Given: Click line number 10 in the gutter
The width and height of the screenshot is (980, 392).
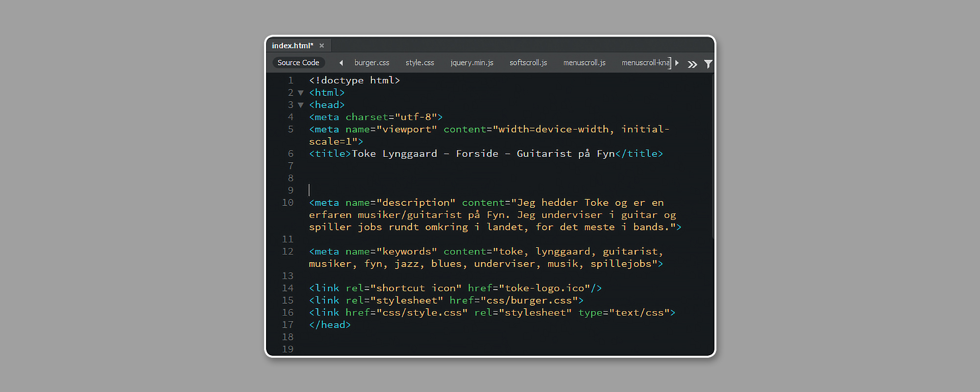Looking at the screenshot, I should (x=288, y=203).
